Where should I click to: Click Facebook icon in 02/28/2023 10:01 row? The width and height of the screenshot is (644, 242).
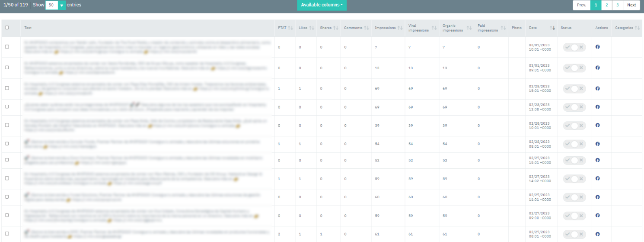tap(597, 125)
